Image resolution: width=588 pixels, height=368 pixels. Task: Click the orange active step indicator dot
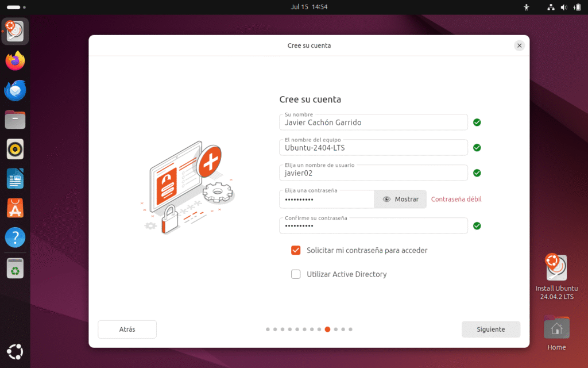327,329
